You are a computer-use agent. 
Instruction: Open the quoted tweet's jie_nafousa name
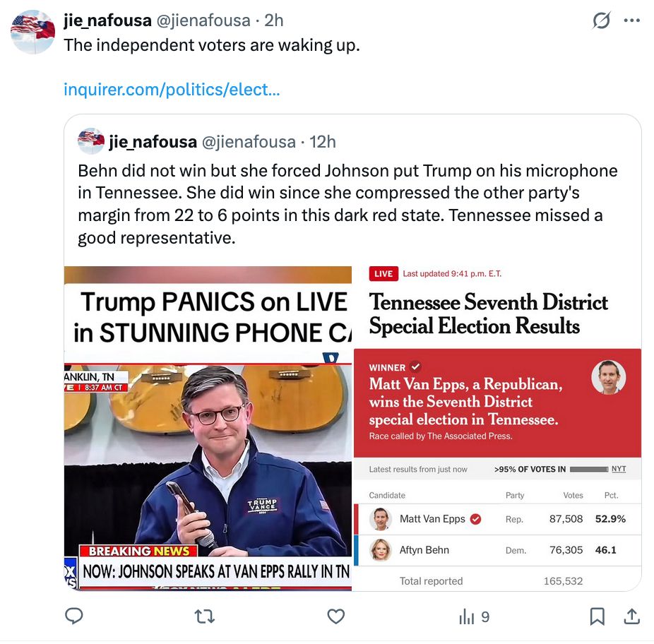(153, 142)
